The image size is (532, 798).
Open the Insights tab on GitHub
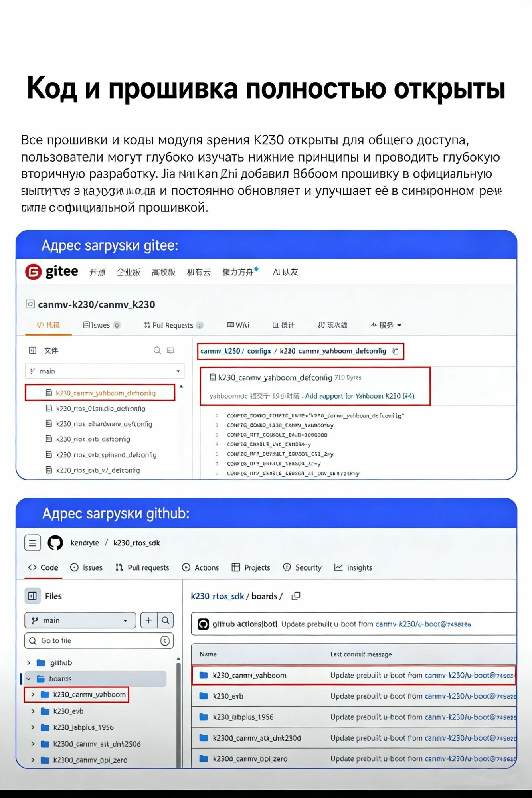(353, 567)
